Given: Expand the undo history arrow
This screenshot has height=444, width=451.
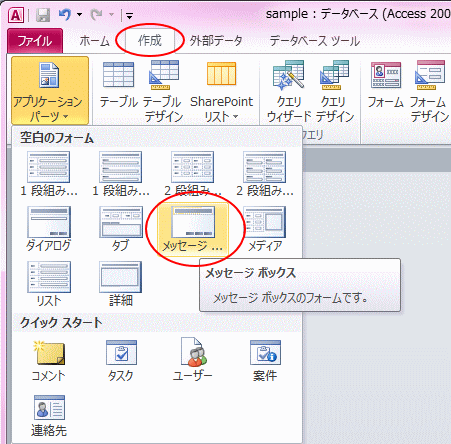Looking at the screenshot, I should 79,15.
